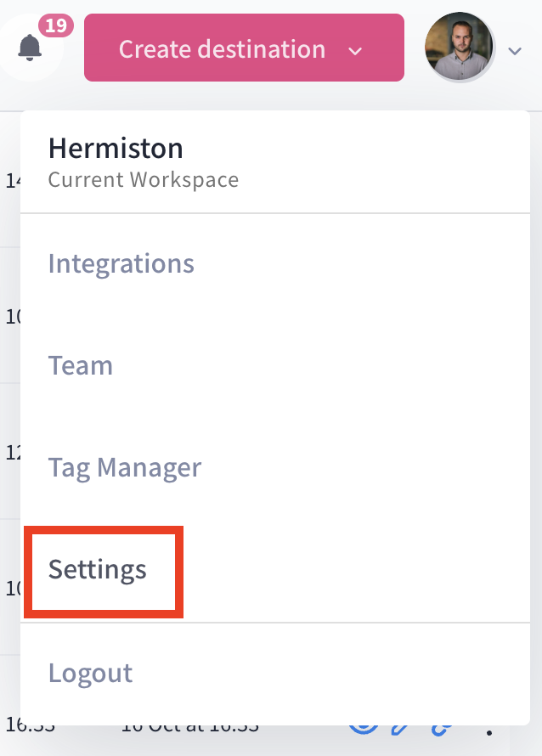Open Integrations from the profile menu
This screenshot has height=756, width=542.
coord(121,263)
